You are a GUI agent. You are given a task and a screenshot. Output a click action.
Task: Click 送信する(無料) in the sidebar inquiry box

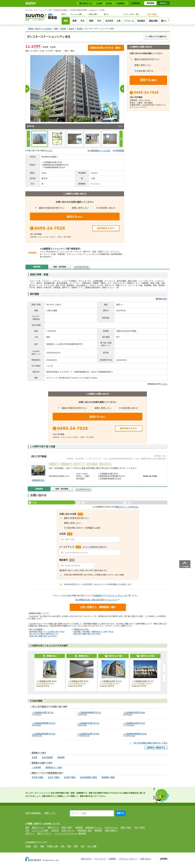click(x=148, y=80)
